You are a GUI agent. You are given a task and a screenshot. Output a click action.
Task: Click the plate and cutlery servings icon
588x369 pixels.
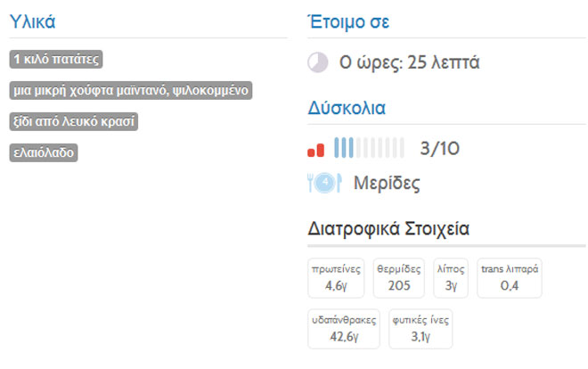324,184
